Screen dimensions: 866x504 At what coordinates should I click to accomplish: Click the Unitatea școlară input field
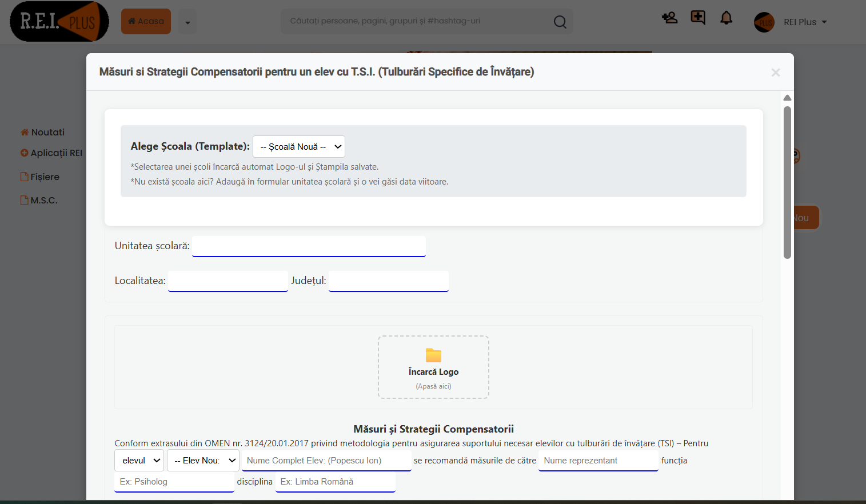[309, 246]
